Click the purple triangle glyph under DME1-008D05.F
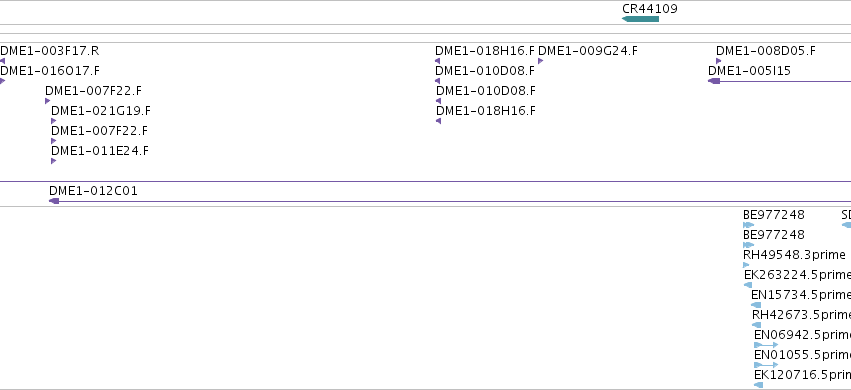Screen dimensions: 851x390 tap(719, 61)
